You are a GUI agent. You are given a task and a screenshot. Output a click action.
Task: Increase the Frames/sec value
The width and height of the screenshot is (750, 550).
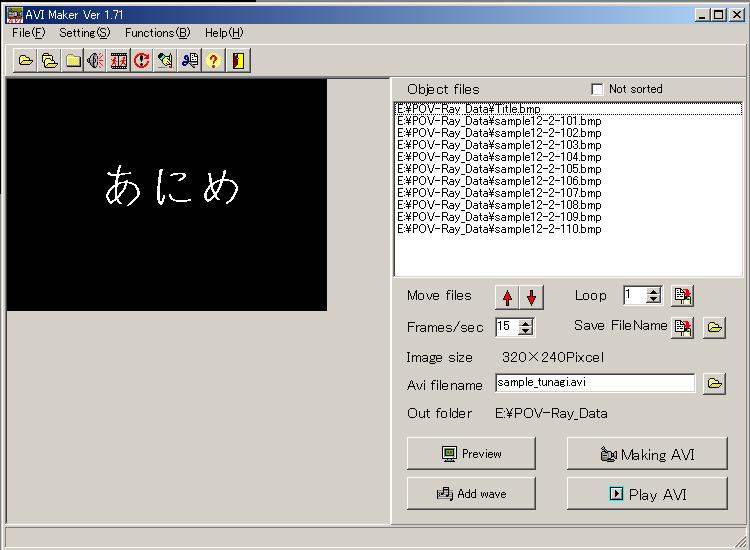pos(526,323)
